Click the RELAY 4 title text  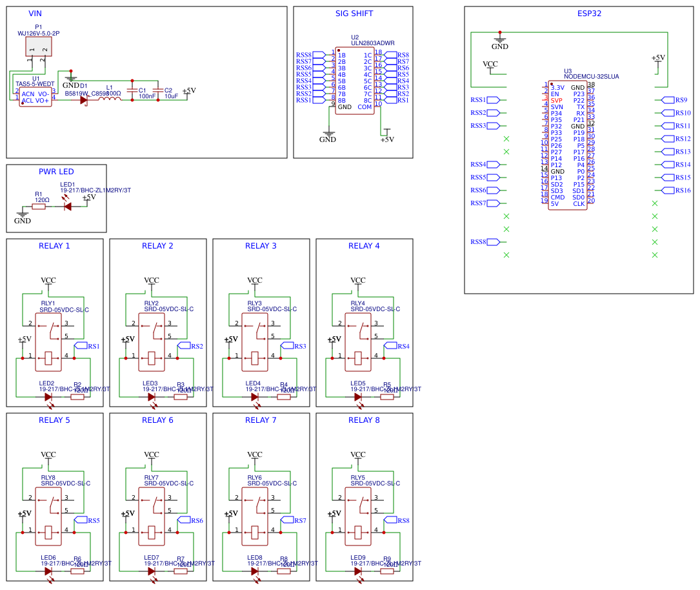click(364, 246)
